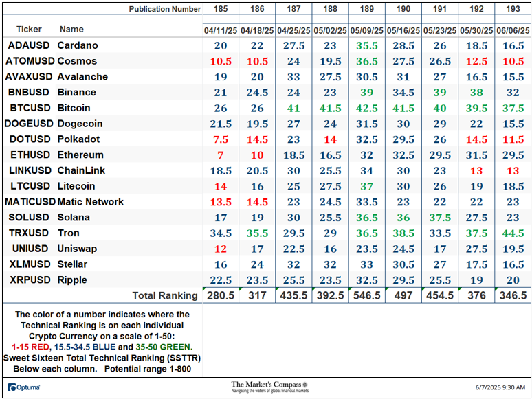The width and height of the screenshot is (532, 399).
Task: Select Binance's 34.5 value for 05/16/25
Action: pyautogui.click(x=403, y=93)
